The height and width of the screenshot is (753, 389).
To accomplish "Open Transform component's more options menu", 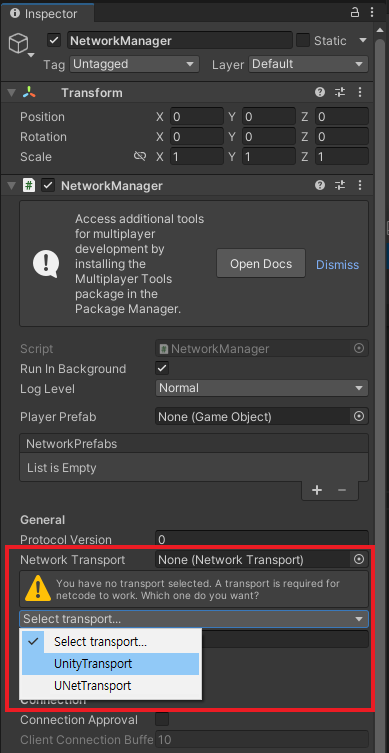I will (360, 92).
